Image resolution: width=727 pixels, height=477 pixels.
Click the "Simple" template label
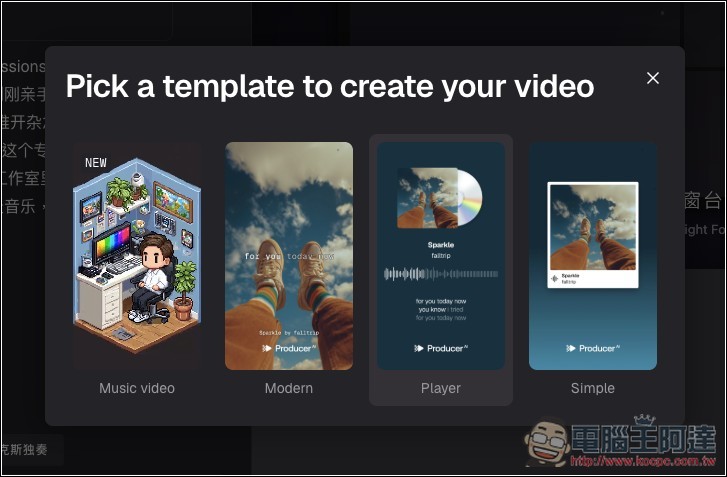coord(593,388)
